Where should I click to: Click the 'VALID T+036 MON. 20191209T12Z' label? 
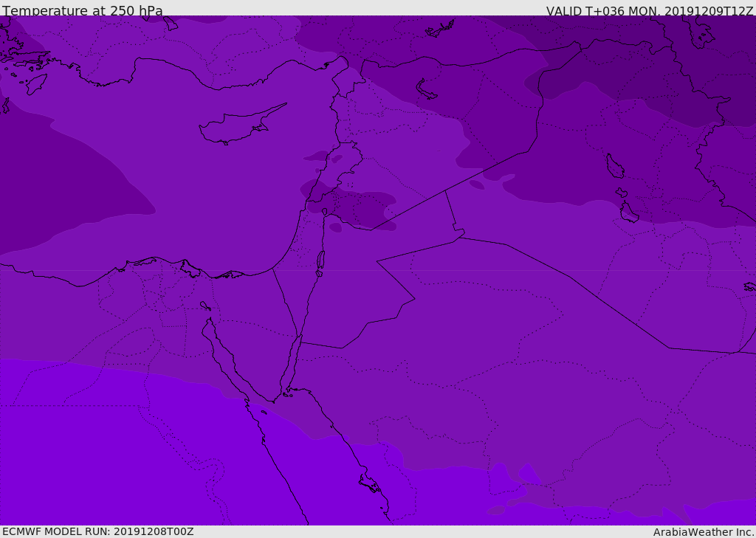pyautogui.click(x=650, y=10)
